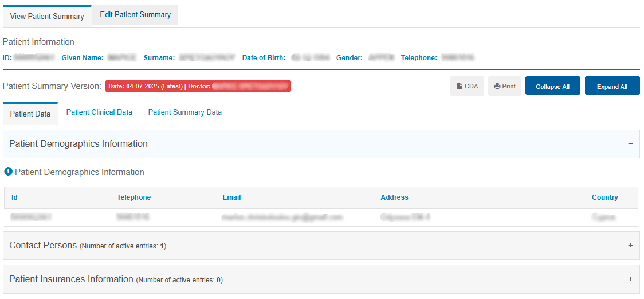This screenshot has width=644, height=299.
Task: Expand Contact Persons using plus icon
Action: pyautogui.click(x=630, y=246)
